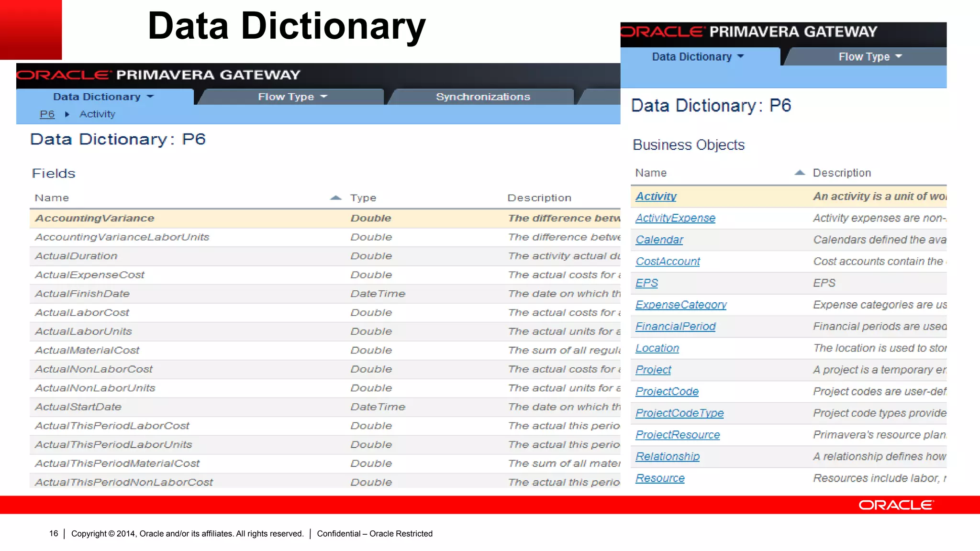Open the Activity business object link

point(656,196)
